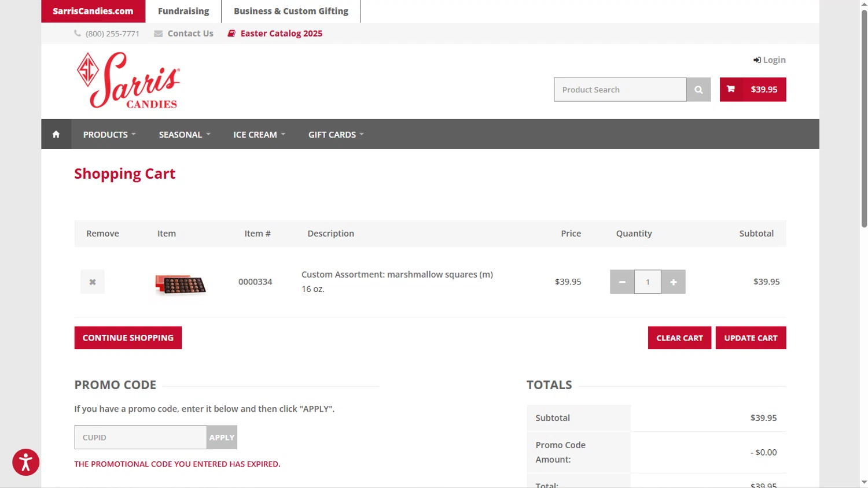Click the quantity input box
Viewport: 868px width, 488px height.
click(x=648, y=282)
